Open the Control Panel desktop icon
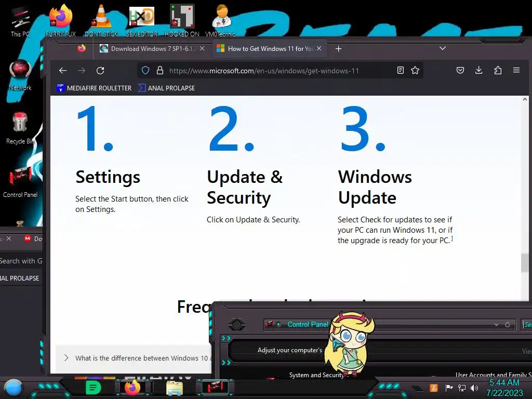Viewport: 532px width, 399px height. pos(20,182)
